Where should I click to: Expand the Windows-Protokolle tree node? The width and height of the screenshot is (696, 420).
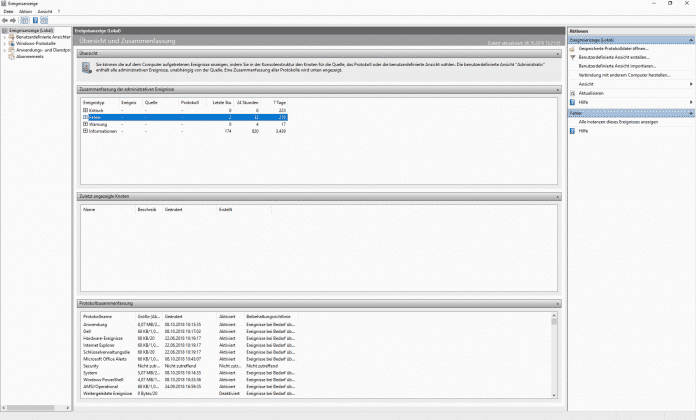click(5, 44)
